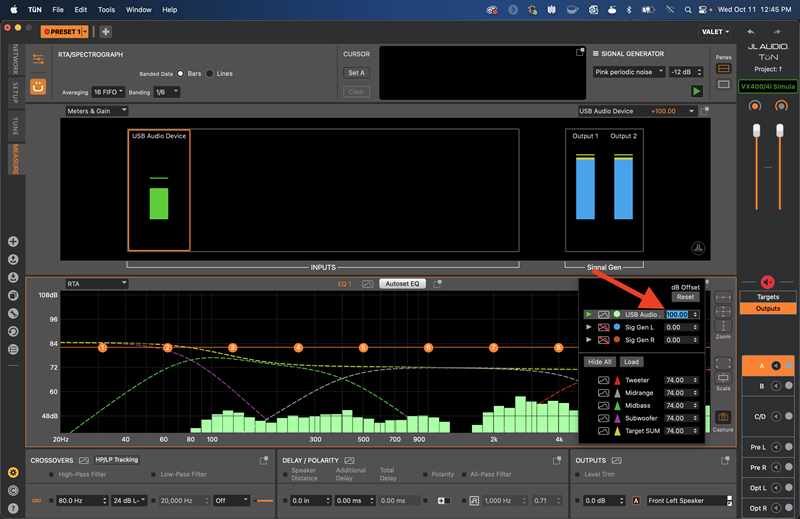Click the all-pass filter icon

pyautogui.click(x=474, y=501)
